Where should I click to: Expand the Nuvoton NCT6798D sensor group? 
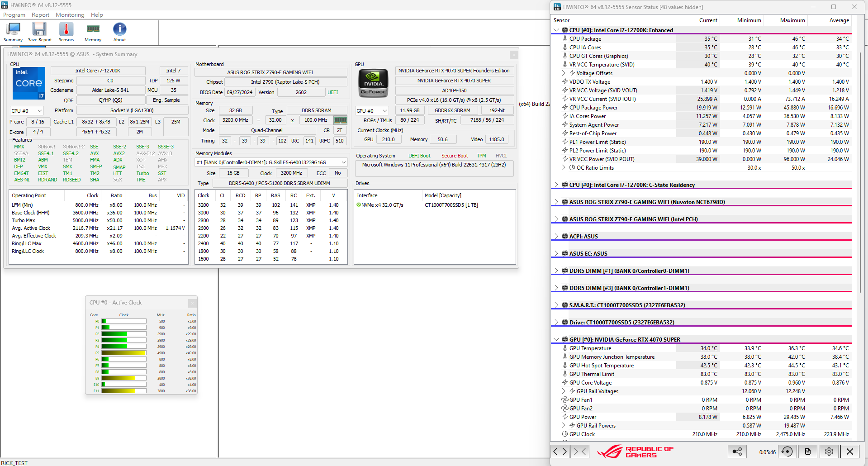coord(556,202)
